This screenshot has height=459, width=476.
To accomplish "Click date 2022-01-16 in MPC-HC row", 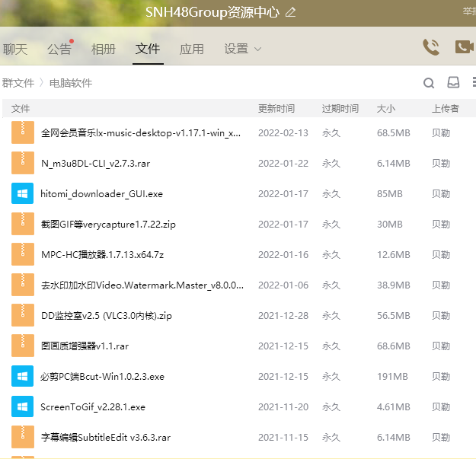I will 283,254.
